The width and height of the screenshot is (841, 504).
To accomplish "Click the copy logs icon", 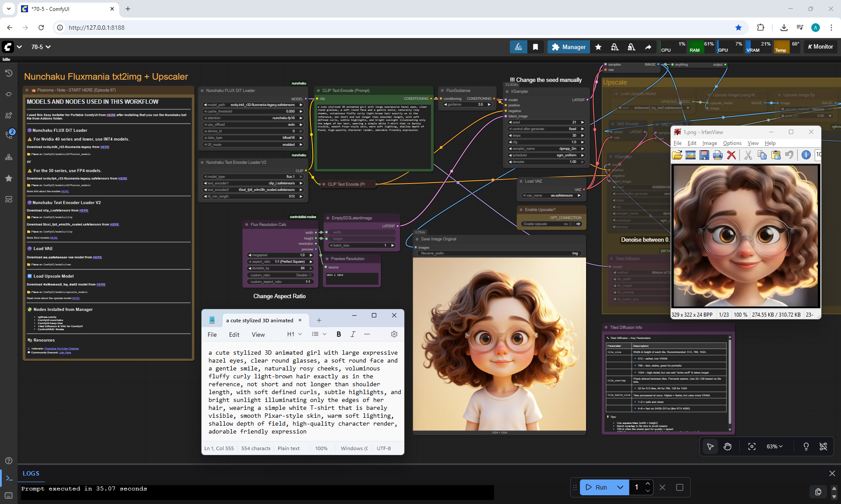I will click(x=818, y=491).
